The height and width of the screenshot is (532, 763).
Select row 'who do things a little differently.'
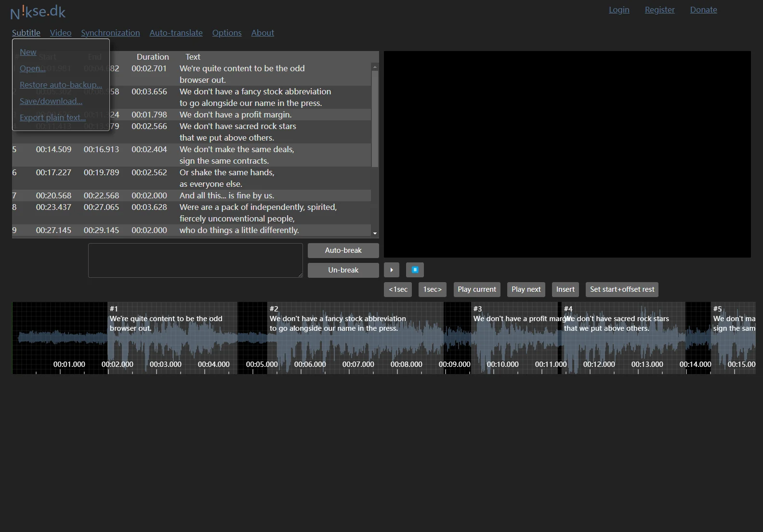click(192, 230)
